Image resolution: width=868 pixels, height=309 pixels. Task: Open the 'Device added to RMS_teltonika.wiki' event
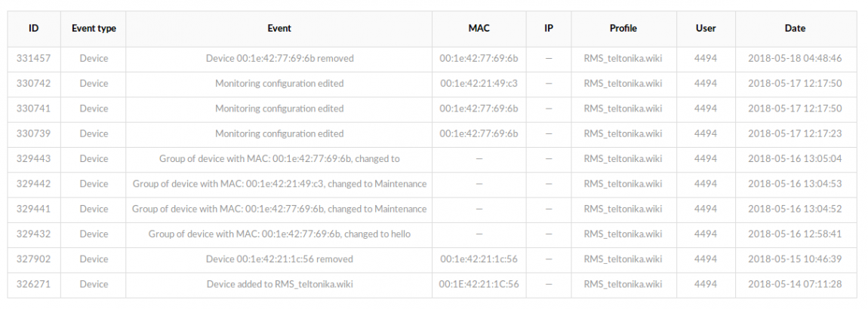[x=279, y=284]
